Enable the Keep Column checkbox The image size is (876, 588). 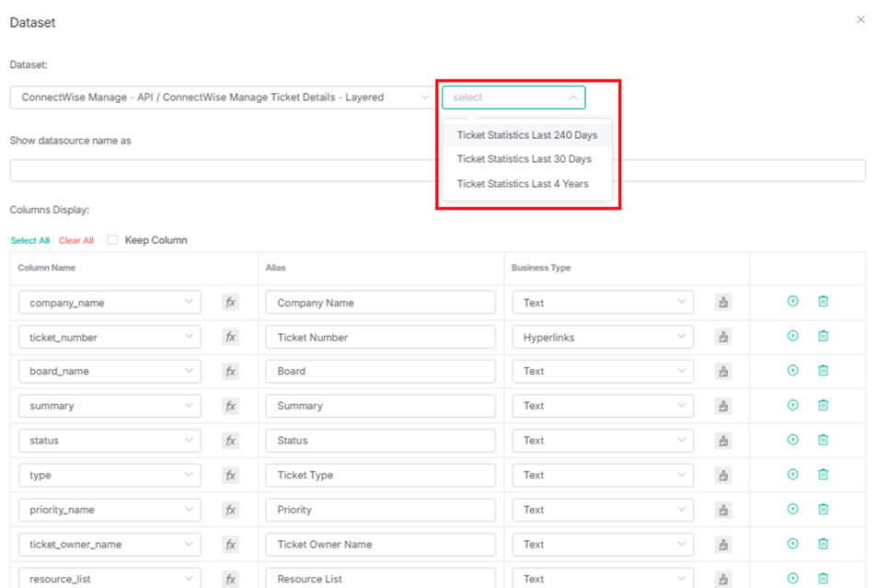tap(113, 240)
